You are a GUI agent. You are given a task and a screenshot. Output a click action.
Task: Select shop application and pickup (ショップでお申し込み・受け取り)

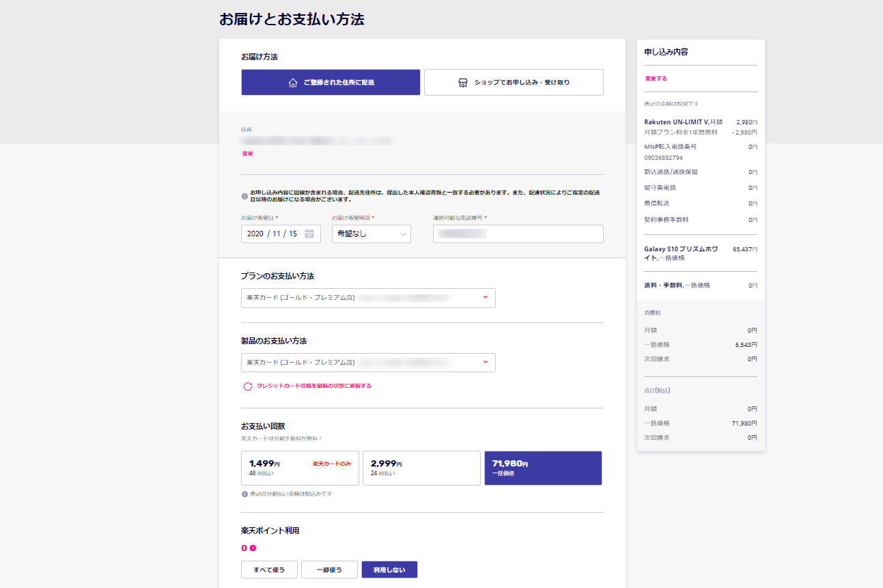click(x=514, y=83)
